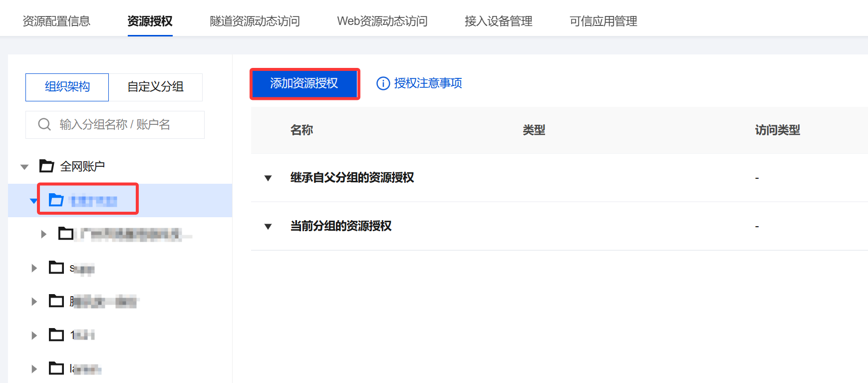Click the 名称 column header

301,130
